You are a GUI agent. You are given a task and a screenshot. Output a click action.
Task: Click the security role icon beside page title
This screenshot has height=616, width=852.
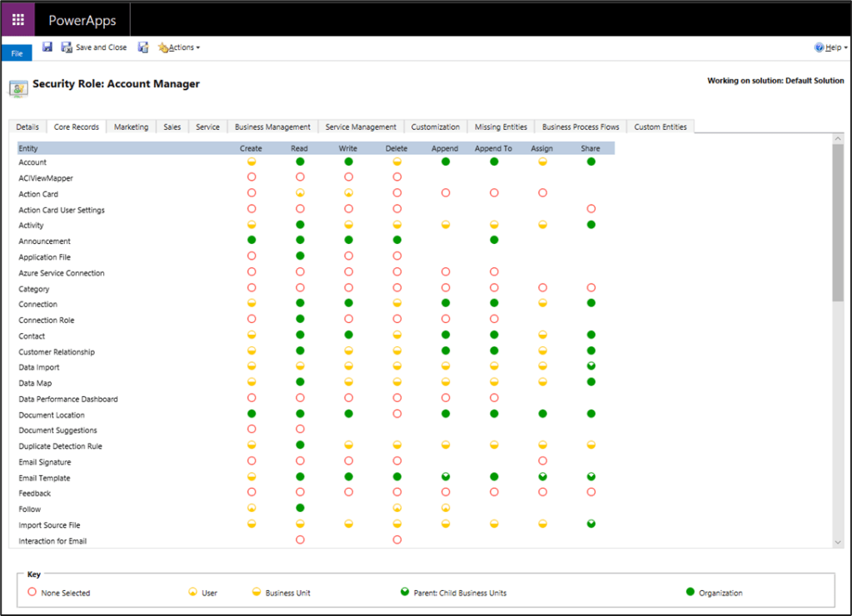coord(17,84)
